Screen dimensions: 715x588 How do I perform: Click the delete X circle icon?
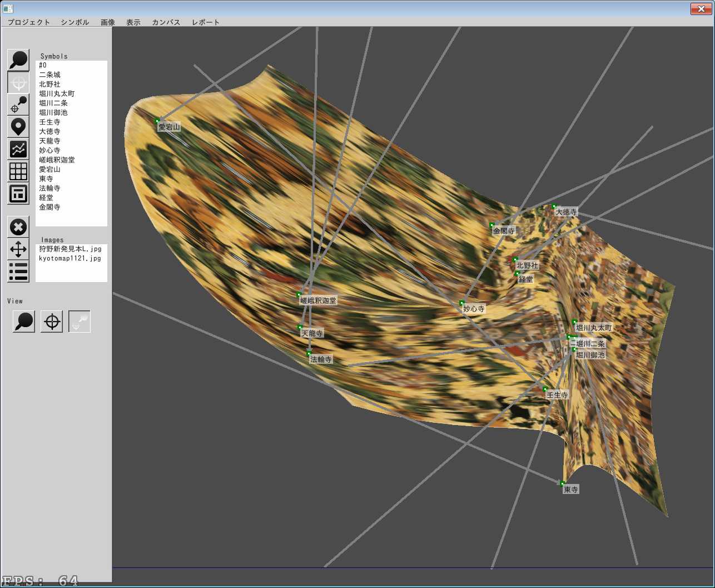pos(18,227)
